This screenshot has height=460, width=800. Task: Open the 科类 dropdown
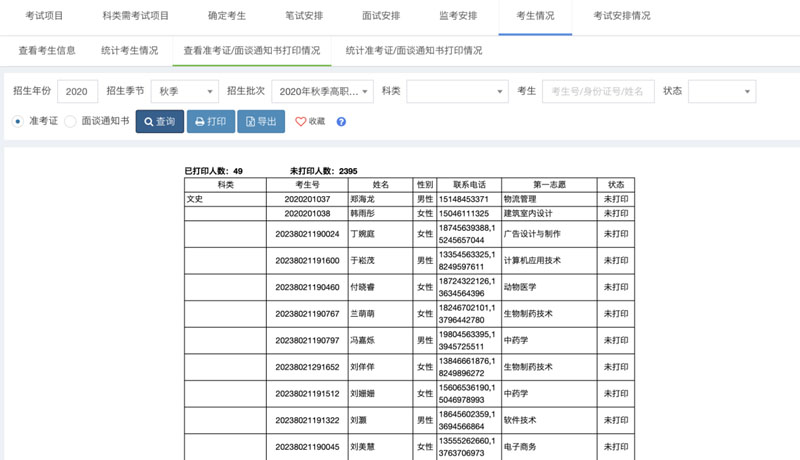pos(457,91)
